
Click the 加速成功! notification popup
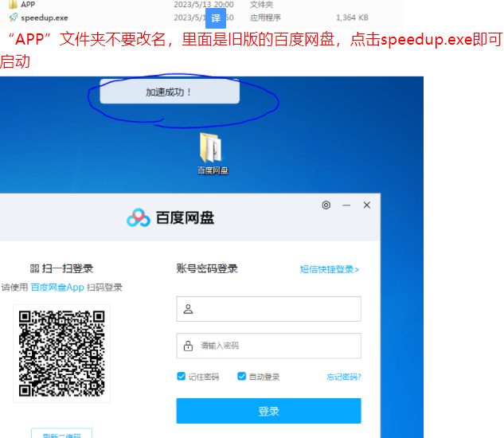[169, 92]
